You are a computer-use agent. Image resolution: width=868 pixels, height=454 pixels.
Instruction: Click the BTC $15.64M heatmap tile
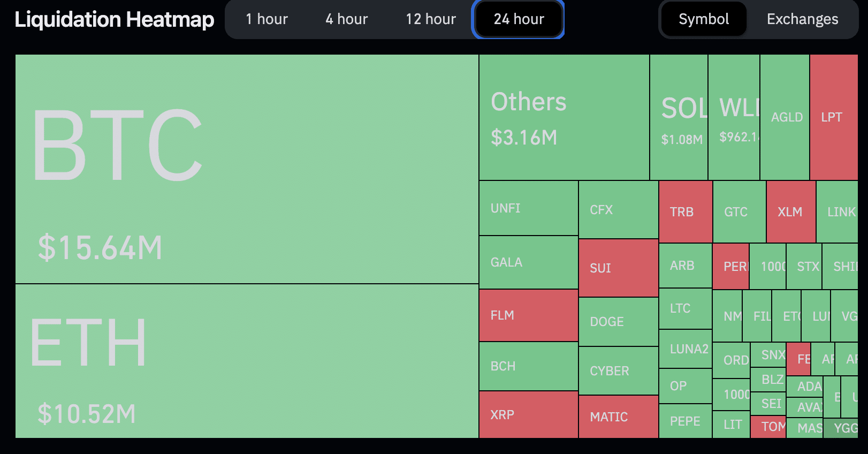click(247, 169)
